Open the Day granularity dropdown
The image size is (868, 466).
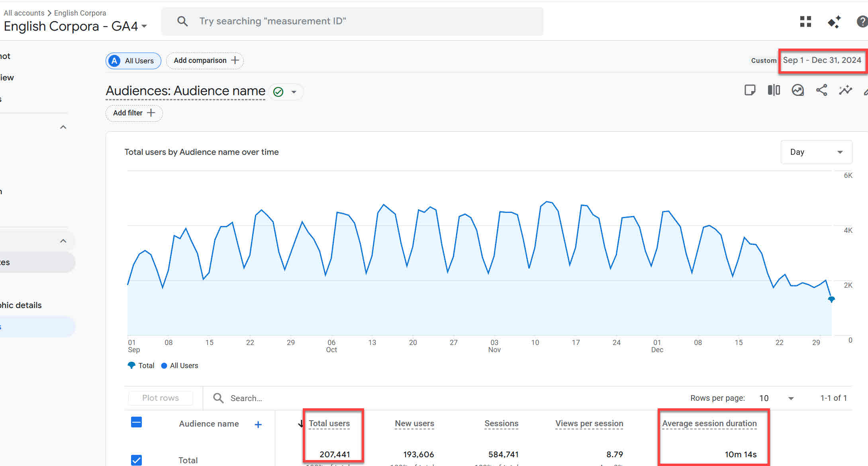[x=816, y=152]
